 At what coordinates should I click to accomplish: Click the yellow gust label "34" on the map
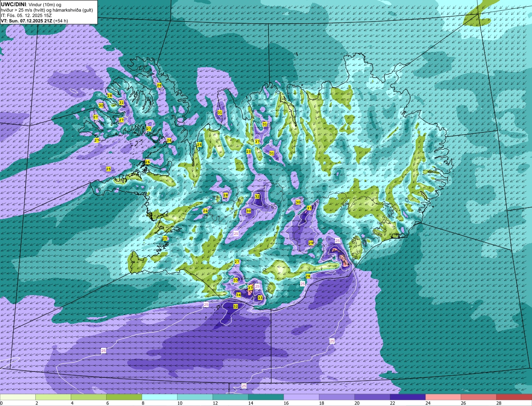pos(238,295)
